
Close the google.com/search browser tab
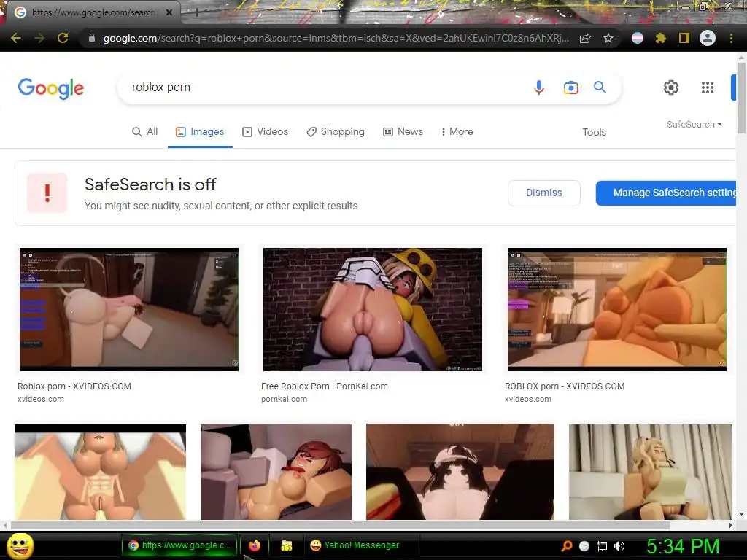click(x=169, y=13)
